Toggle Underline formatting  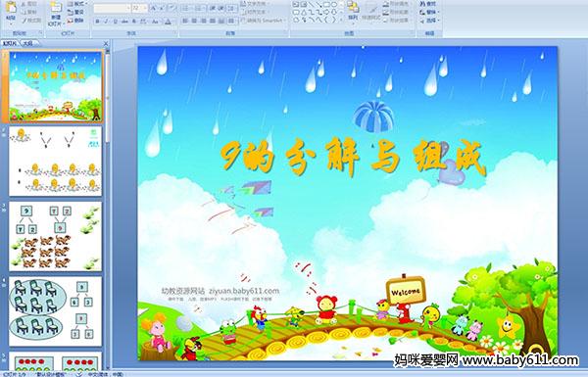point(115,22)
